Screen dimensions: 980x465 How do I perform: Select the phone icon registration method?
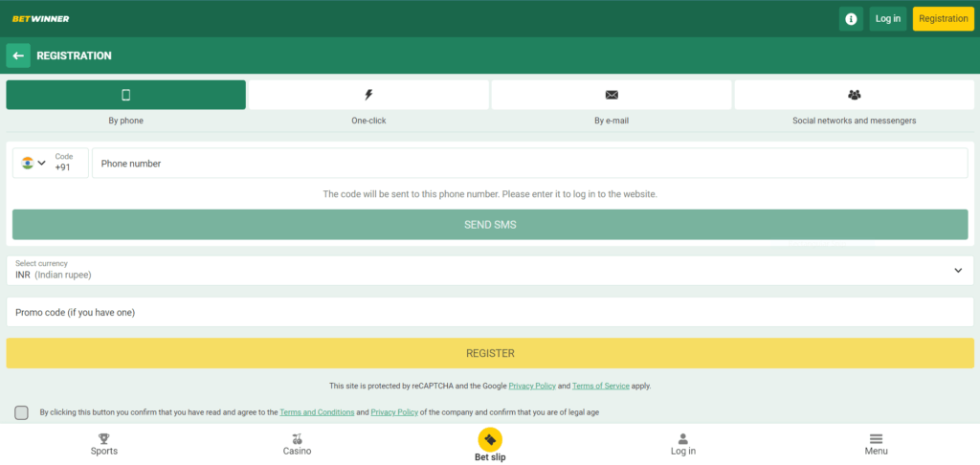[x=125, y=95]
